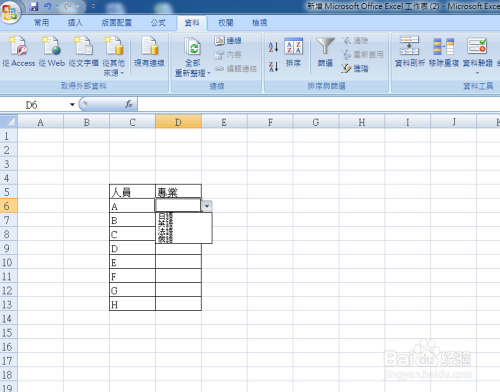This screenshot has height=392, width=500.
Task: Switch to the Formulas ribbon tab
Action: coord(158,23)
